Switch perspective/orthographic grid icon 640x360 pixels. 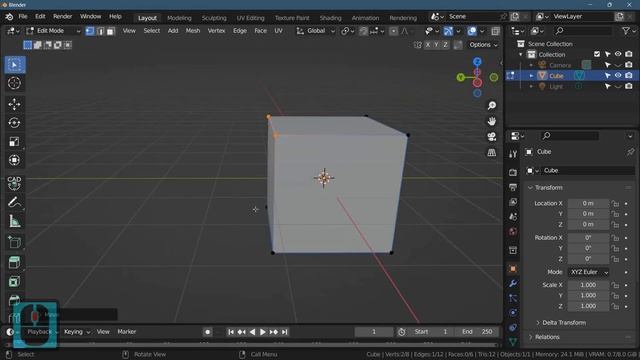492,152
